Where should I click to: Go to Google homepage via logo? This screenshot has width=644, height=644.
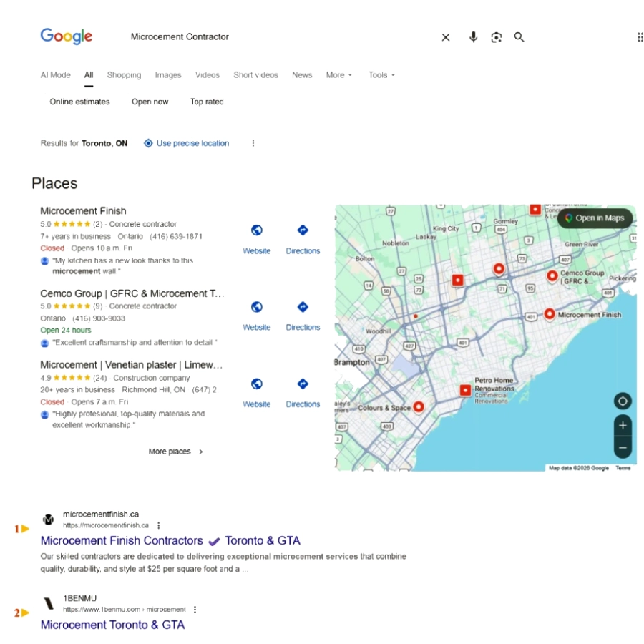(x=66, y=36)
